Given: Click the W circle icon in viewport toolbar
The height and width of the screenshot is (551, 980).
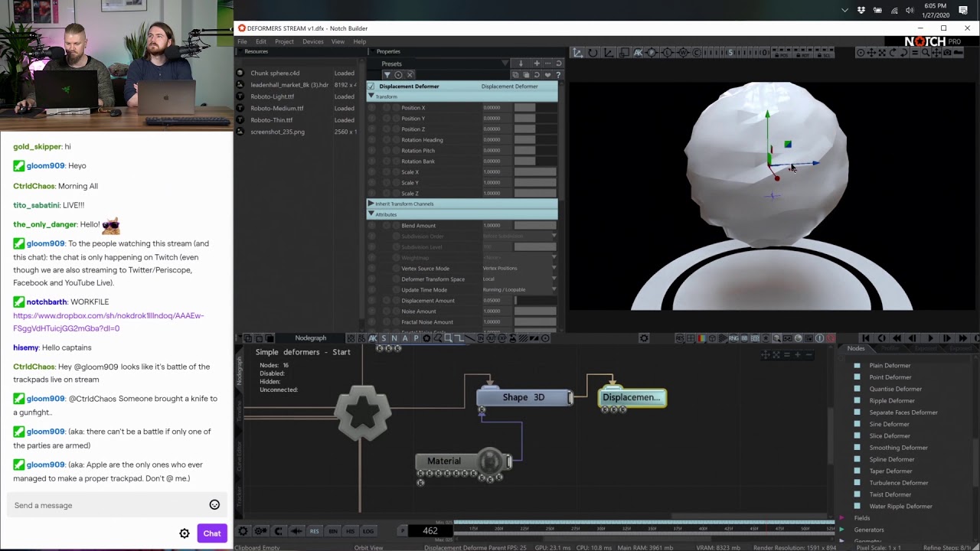Looking at the screenshot, I should (684, 53).
